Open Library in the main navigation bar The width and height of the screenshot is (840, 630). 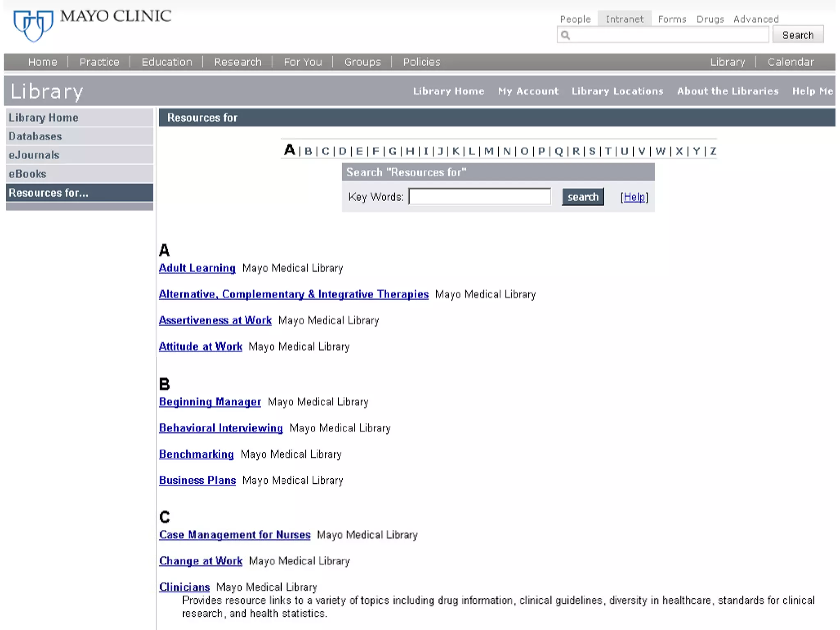click(728, 62)
